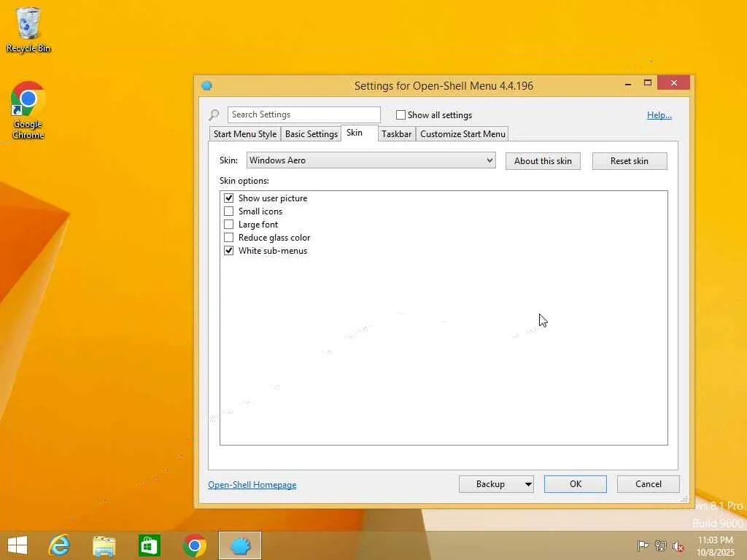This screenshot has height=560, width=747.
Task: Close the Open-Shell settings window
Action: point(673,83)
